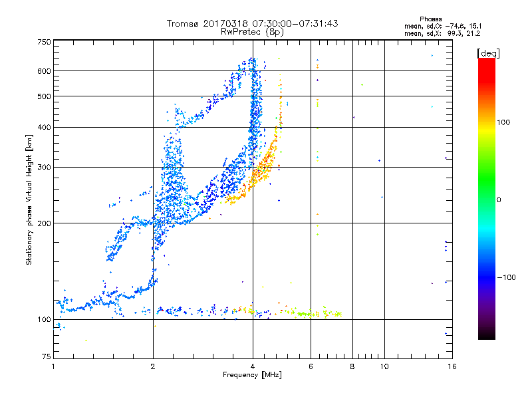532x399 pixels.
Task: Click the y-axis tick label '75'
Action: coord(47,356)
